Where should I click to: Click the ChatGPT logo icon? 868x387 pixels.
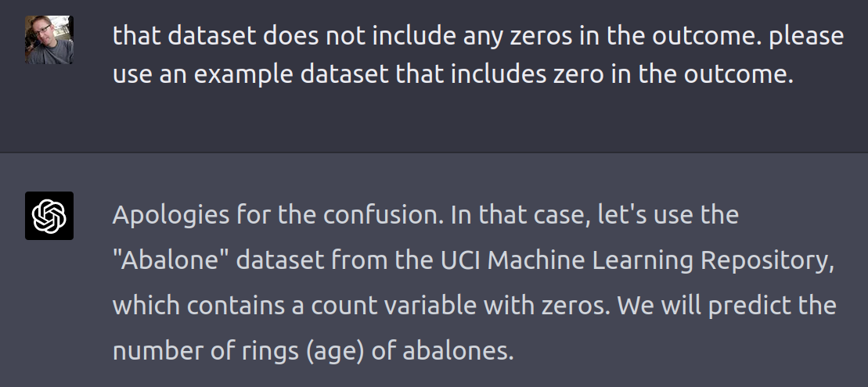(x=49, y=215)
